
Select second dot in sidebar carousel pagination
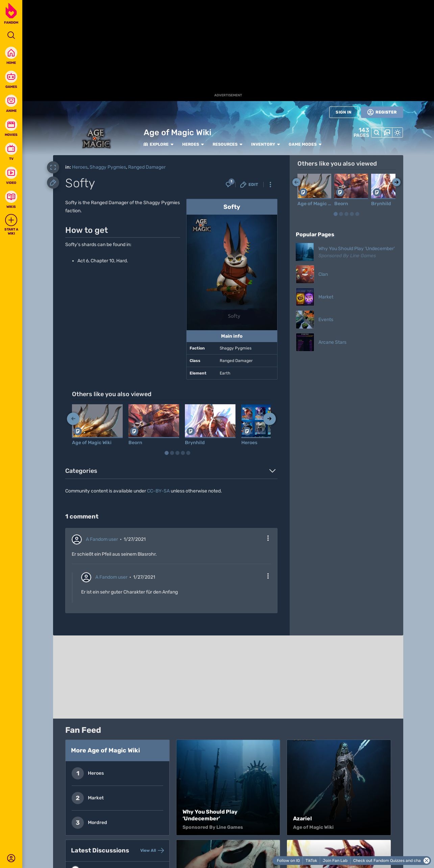click(x=341, y=214)
